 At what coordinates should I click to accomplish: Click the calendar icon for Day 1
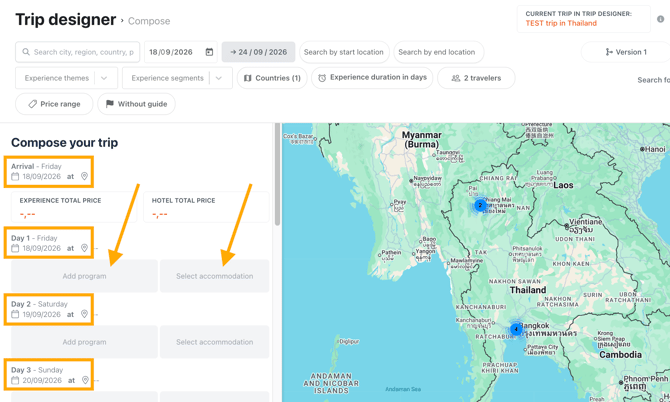click(15, 248)
